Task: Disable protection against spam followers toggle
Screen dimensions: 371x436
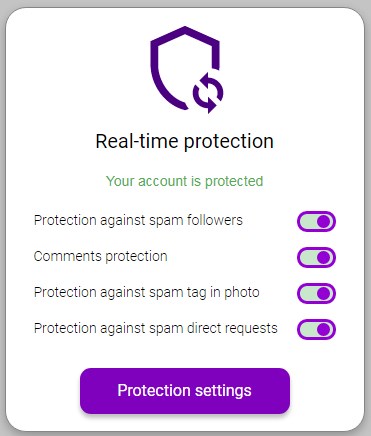Action: [x=316, y=221]
